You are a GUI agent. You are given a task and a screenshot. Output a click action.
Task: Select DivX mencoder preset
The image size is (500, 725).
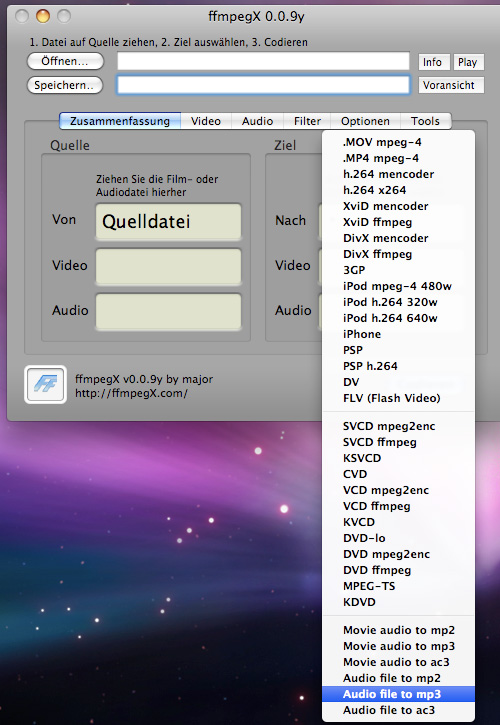[x=398, y=238]
